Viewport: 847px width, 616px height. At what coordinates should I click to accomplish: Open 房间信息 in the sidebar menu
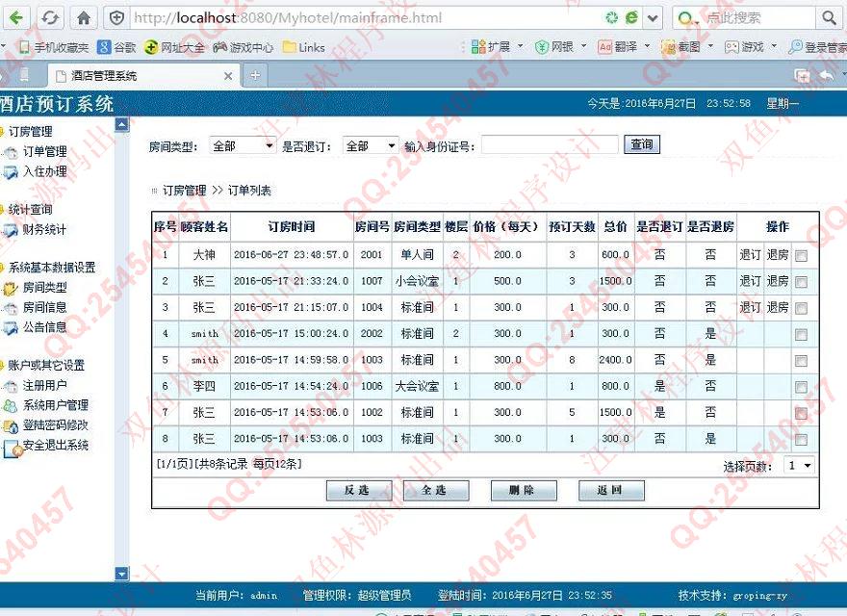click(x=44, y=307)
